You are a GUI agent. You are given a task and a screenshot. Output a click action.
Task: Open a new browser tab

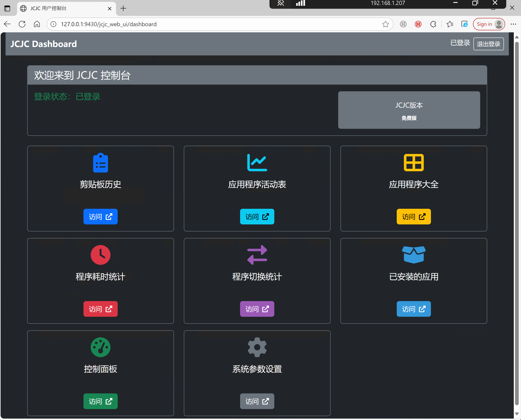[x=123, y=8]
